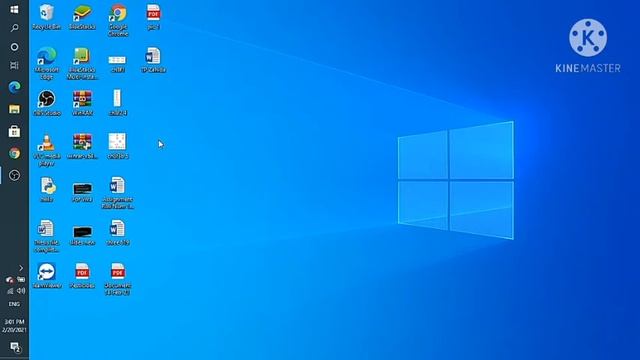Launch the BlueStacks desktop shortcut
This screenshot has height=360, width=640.
(x=82, y=17)
